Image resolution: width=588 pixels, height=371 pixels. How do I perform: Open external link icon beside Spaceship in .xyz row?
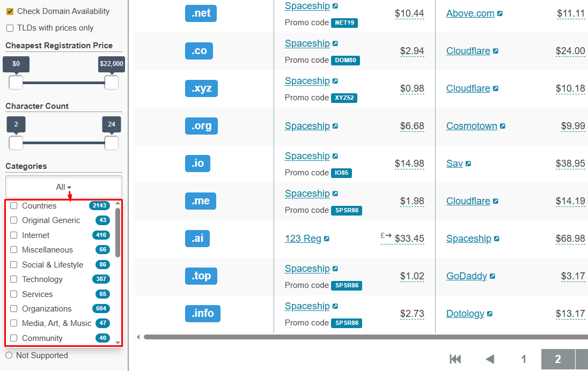335,81
